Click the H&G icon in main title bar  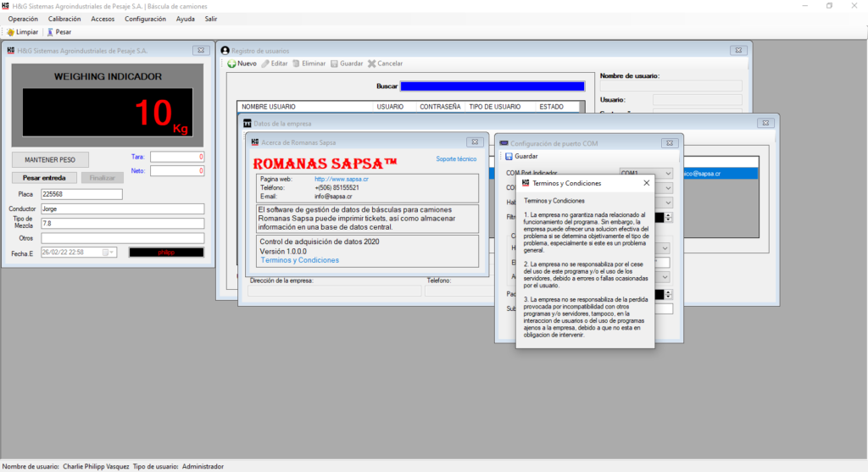[6, 6]
